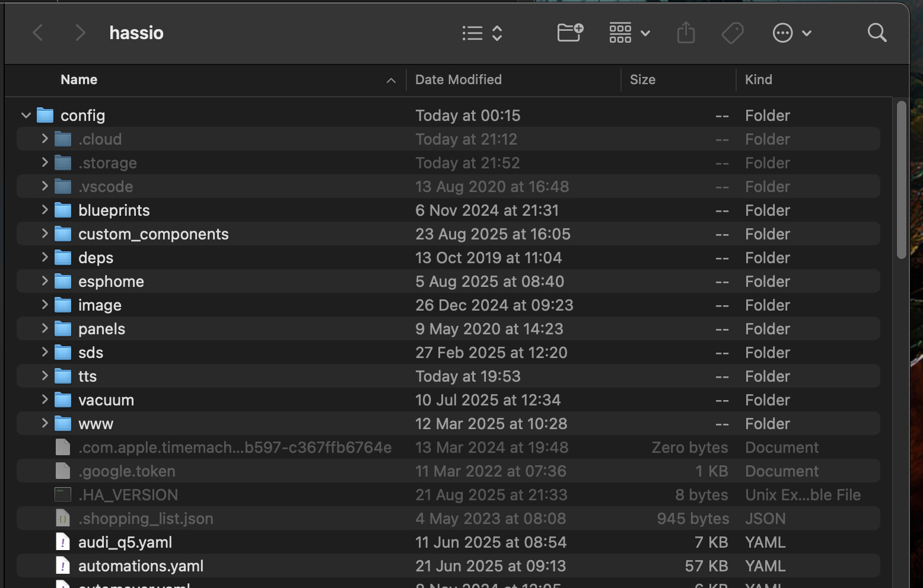Select the vacuum folder icon
This screenshot has width=923, height=588.
[63, 400]
